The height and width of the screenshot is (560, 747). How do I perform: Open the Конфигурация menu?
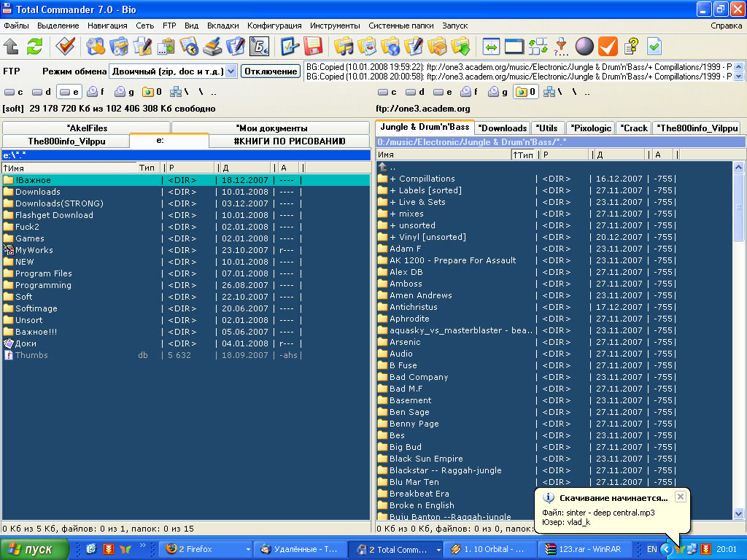(274, 26)
